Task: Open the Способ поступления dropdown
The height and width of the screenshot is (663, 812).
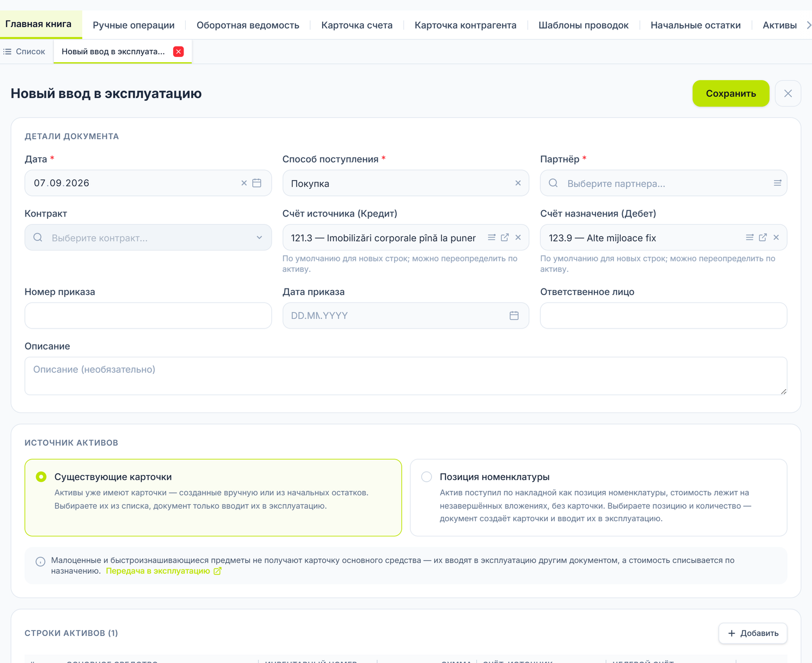Action: pos(405,183)
